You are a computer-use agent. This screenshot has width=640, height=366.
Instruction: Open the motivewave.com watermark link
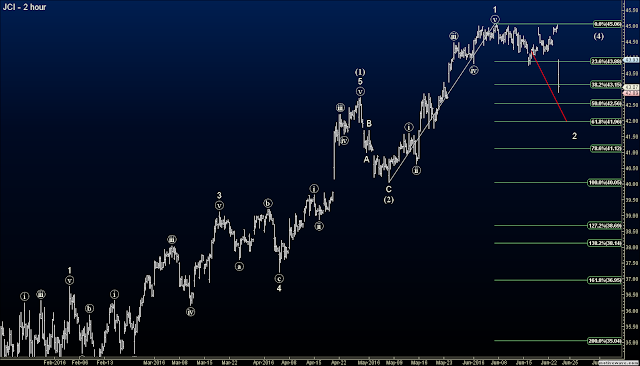[619, 362]
